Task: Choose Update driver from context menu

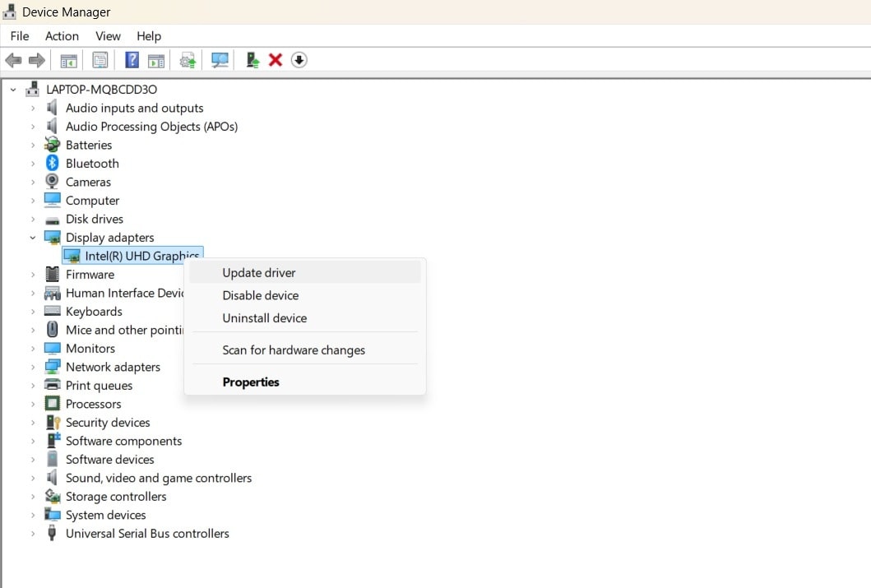Action: tap(305, 273)
